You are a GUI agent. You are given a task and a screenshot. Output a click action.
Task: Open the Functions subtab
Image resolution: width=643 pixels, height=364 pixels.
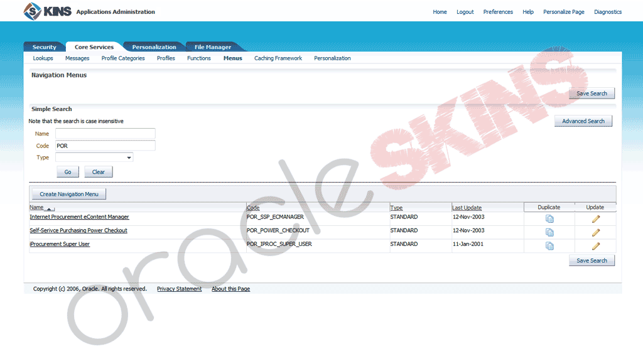tap(199, 58)
